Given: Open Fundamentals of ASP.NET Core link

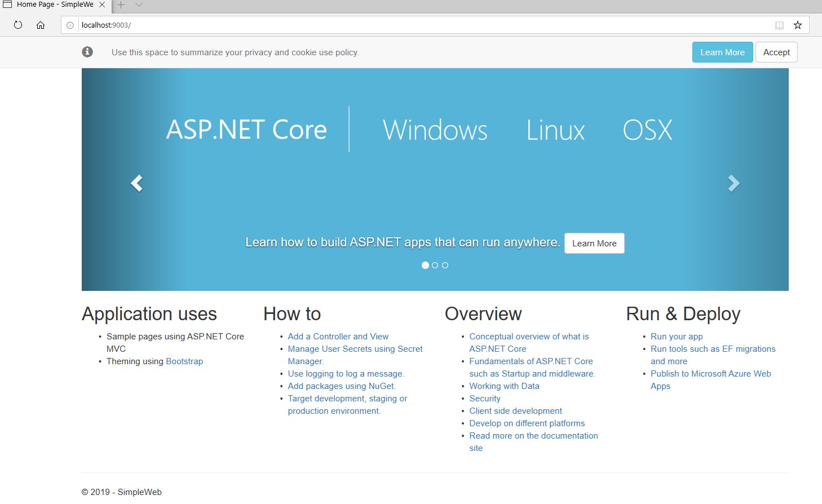Looking at the screenshot, I should pyautogui.click(x=532, y=368).
